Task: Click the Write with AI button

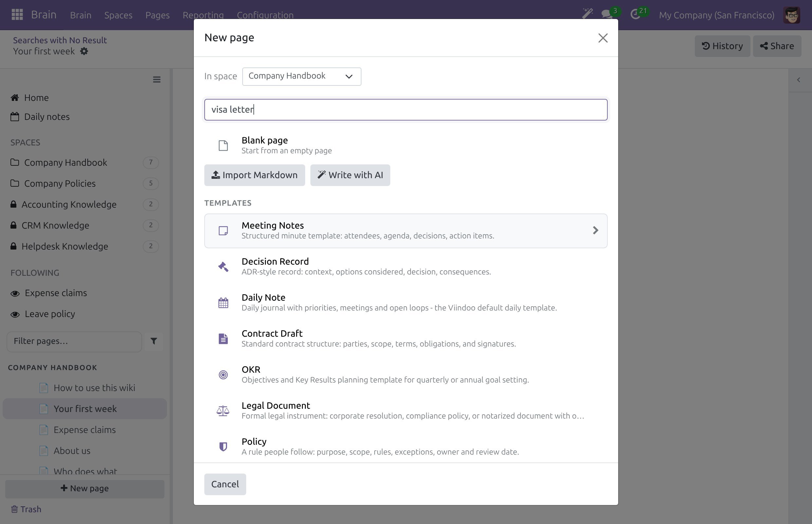Action: (x=350, y=175)
